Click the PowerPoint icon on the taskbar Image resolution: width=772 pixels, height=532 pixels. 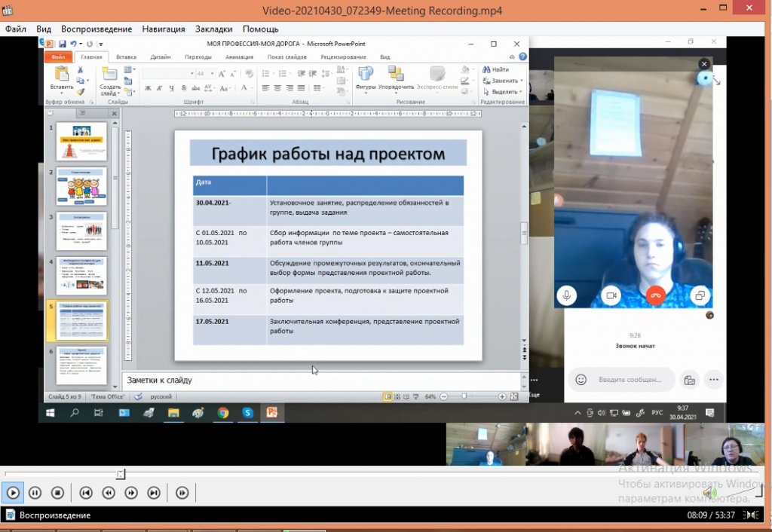tap(271, 412)
